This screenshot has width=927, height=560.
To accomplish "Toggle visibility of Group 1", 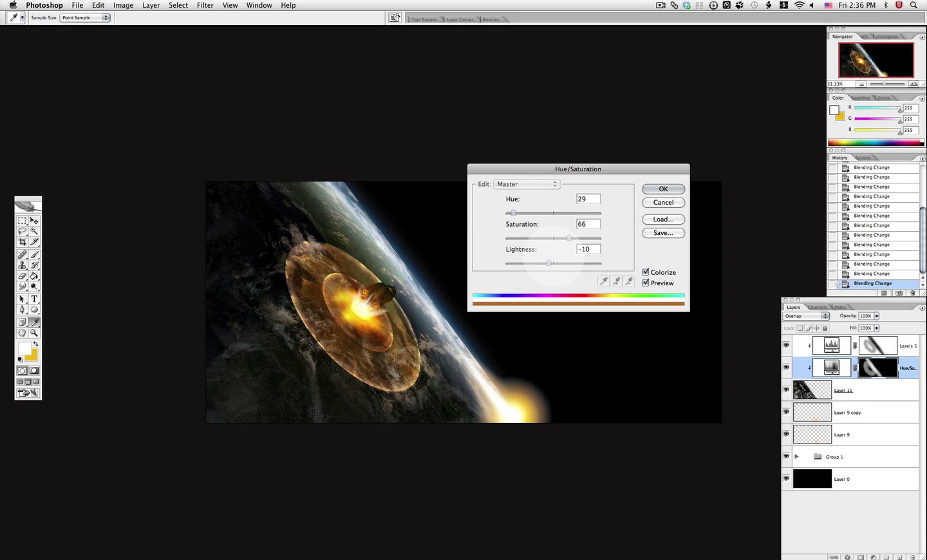I will tap(786, 456).
